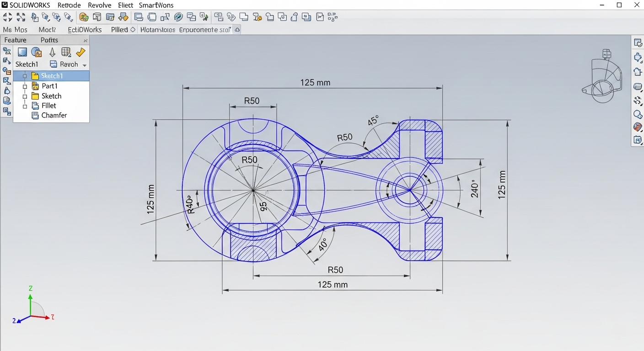
Task: Click the circular rotate arrows icon on right sidebar
Action: click(x=638, y=101)
